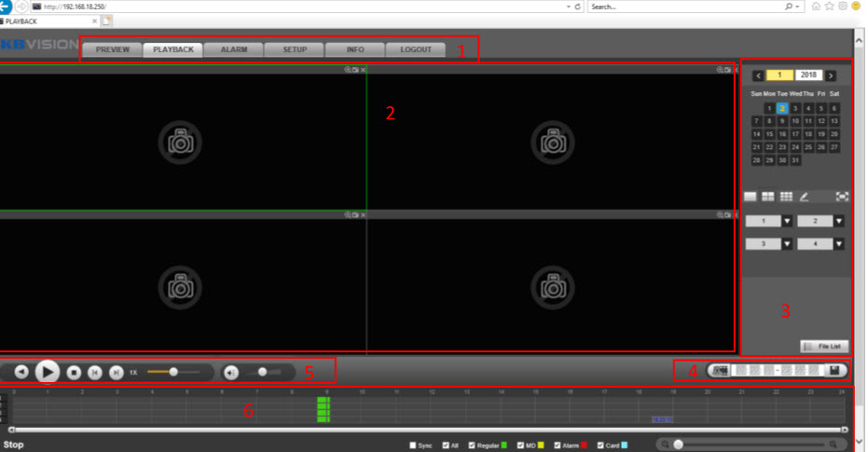868x452 pixels.
Task: Click the playback speed slider
Action: point(172,372)
